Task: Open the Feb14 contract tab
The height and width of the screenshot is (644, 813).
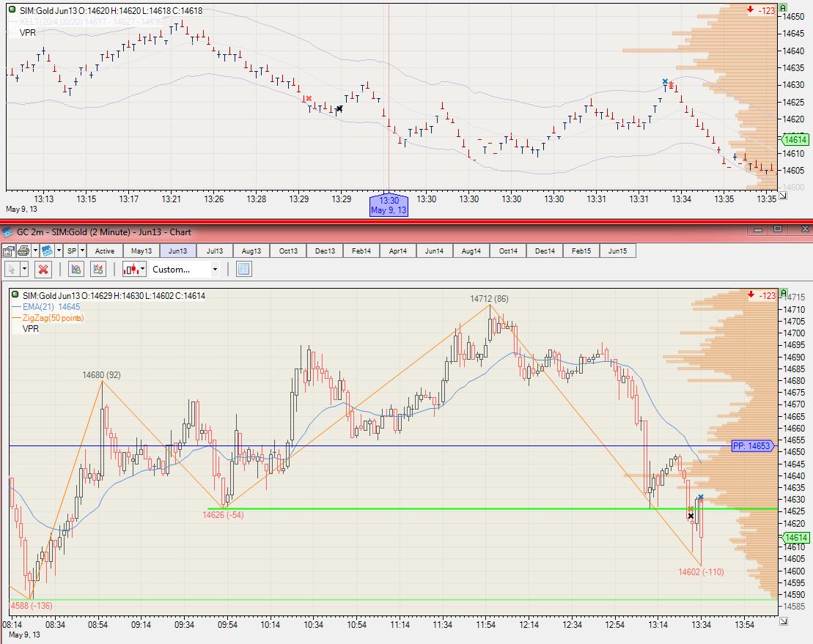Action: [361, 251]
